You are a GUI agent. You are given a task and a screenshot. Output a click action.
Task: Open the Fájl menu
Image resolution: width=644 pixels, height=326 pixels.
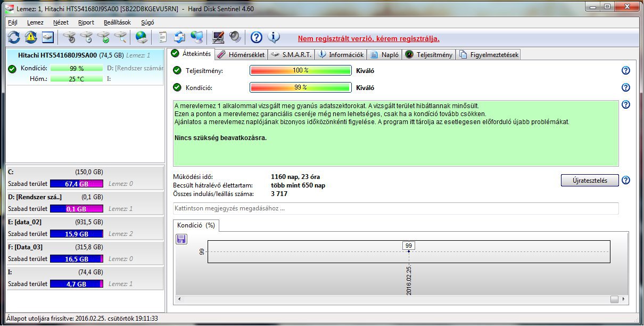pos(13,22)
